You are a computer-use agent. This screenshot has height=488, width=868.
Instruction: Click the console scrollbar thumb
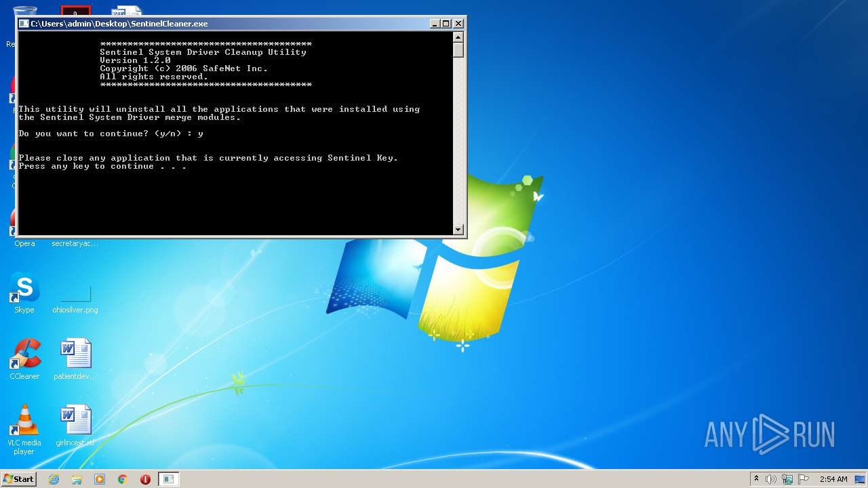[458, 50]
